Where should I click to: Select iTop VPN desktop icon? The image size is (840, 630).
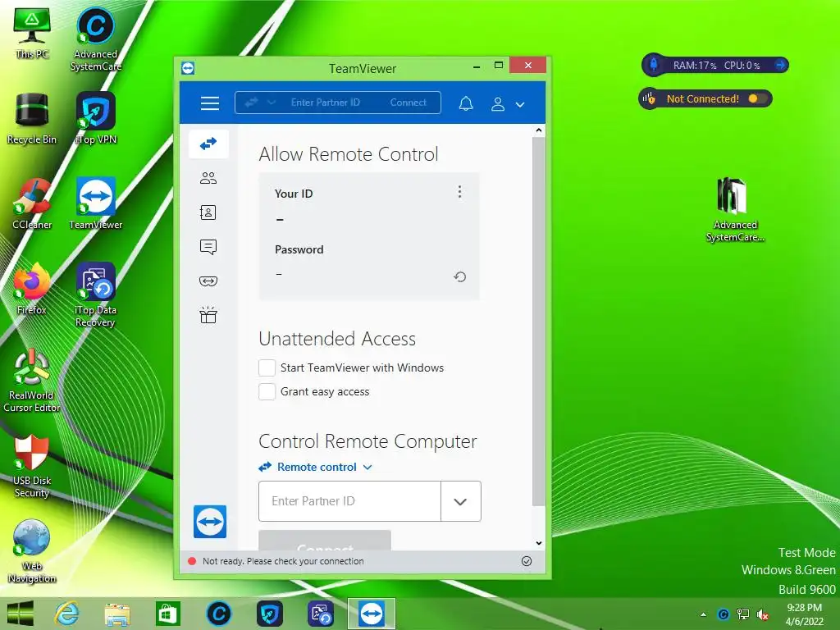point(95,118)
